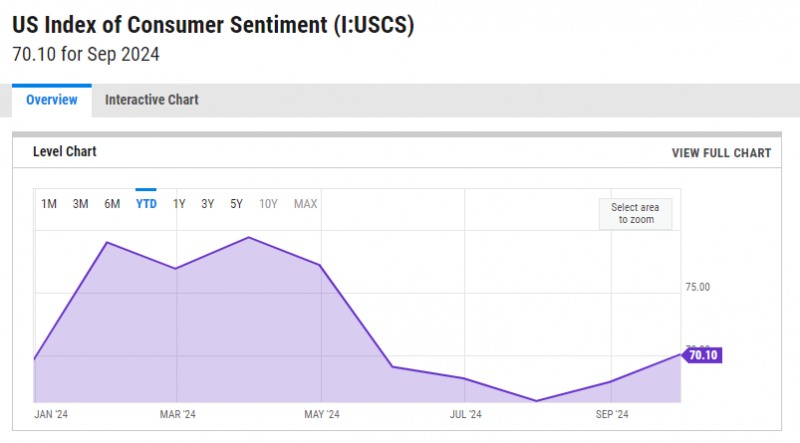Image resolution: width=800 pixels, height=443 pixels.
Task: Click Select area to zoom button
Action: [x=636, y=213]
